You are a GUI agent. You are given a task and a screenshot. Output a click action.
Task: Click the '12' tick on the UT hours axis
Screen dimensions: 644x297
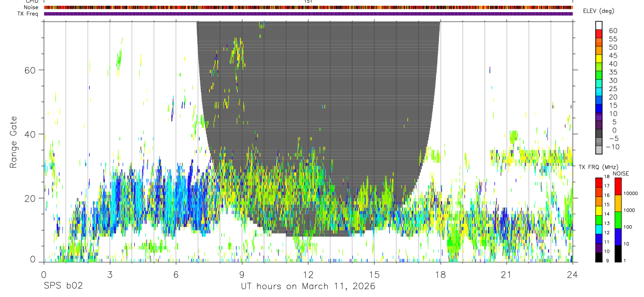[x=308, y=274]
